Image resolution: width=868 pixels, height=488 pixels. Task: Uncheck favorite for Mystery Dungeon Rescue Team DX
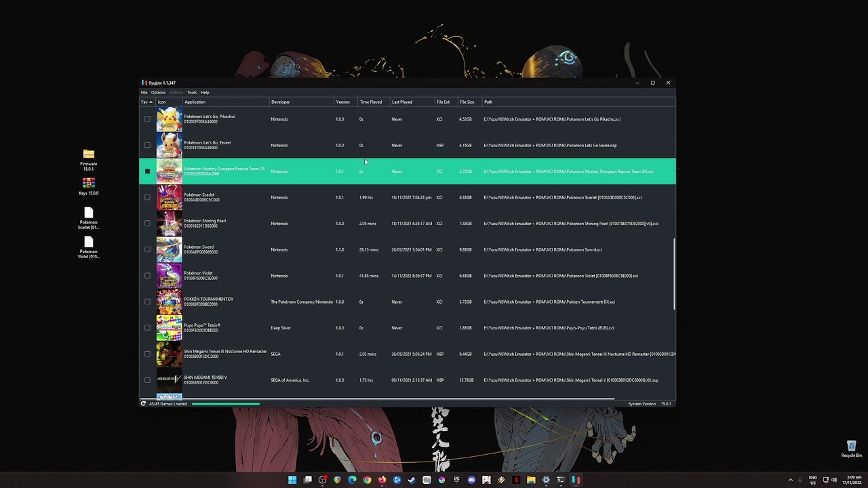(x=147, y=171)
